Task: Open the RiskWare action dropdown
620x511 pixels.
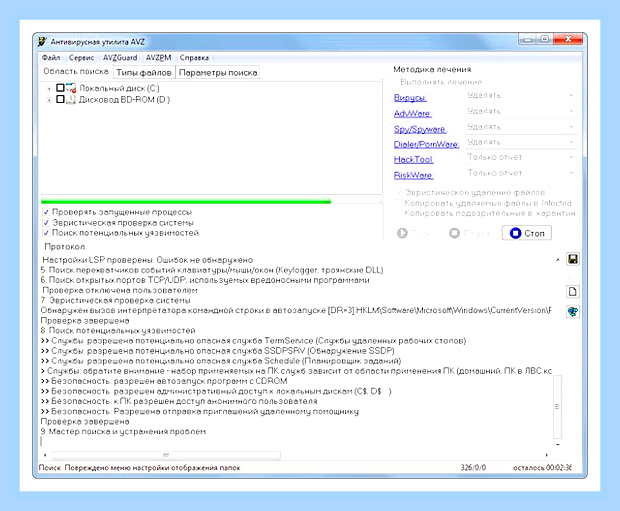Action: pos(520,173)
